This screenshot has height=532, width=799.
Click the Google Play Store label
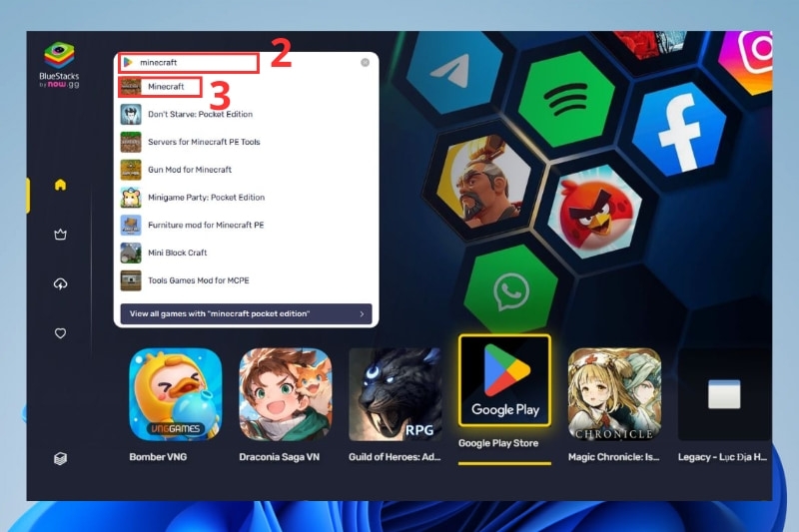point(498,443)
